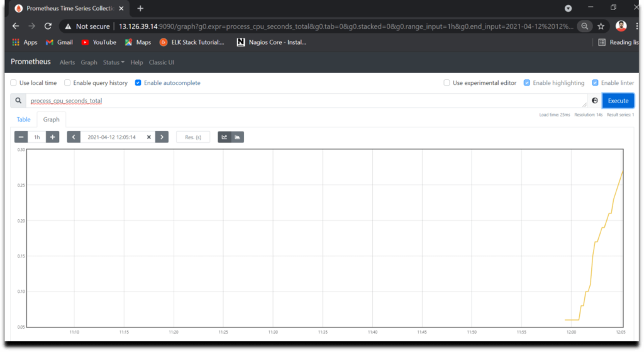Switch to Classic UI
The height and width of the screenshot is (352, 644).
click(162, 62)
